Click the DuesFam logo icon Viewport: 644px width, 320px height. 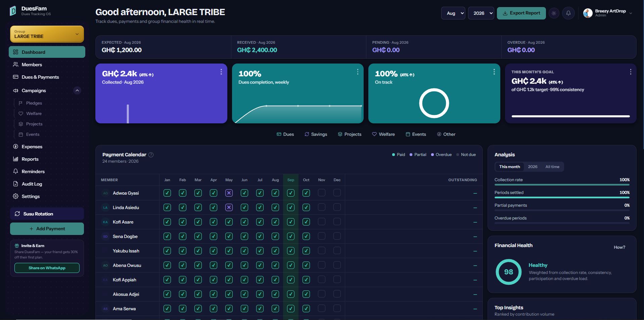click(13, 11)
